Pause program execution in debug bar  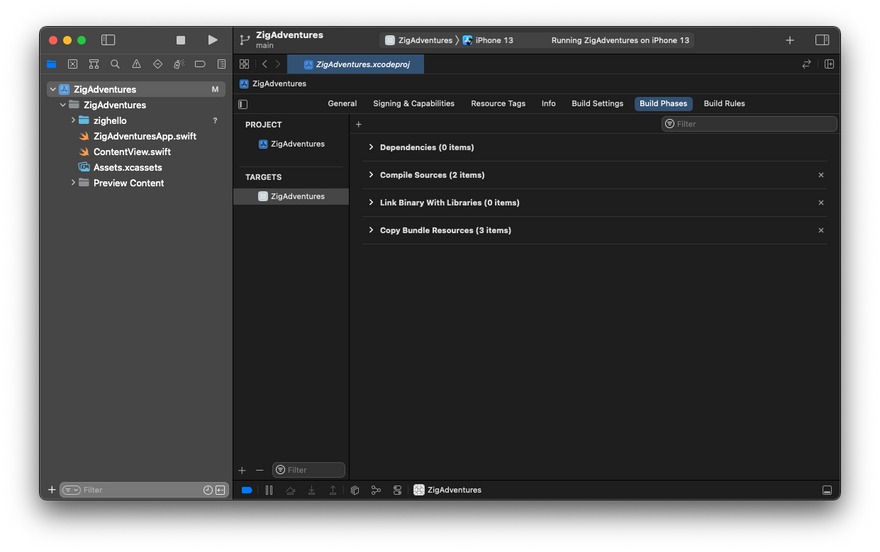(x=269, y=490)
